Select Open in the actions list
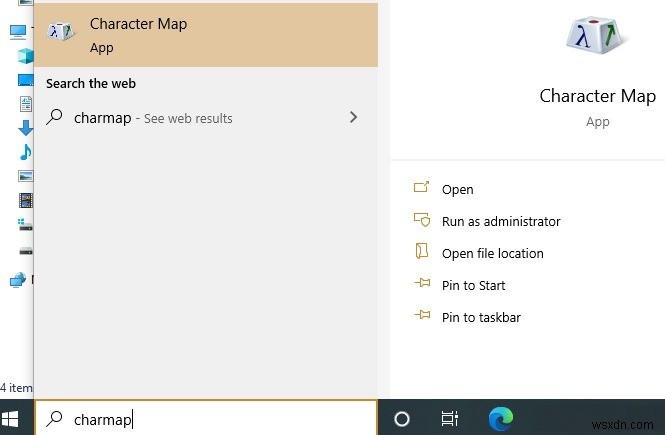 click(457, 189)
